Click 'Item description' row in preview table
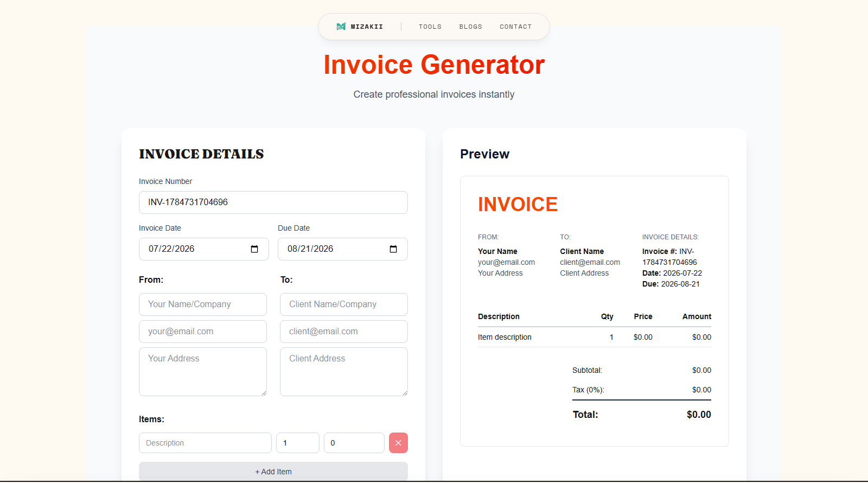 tap(595, 337)
